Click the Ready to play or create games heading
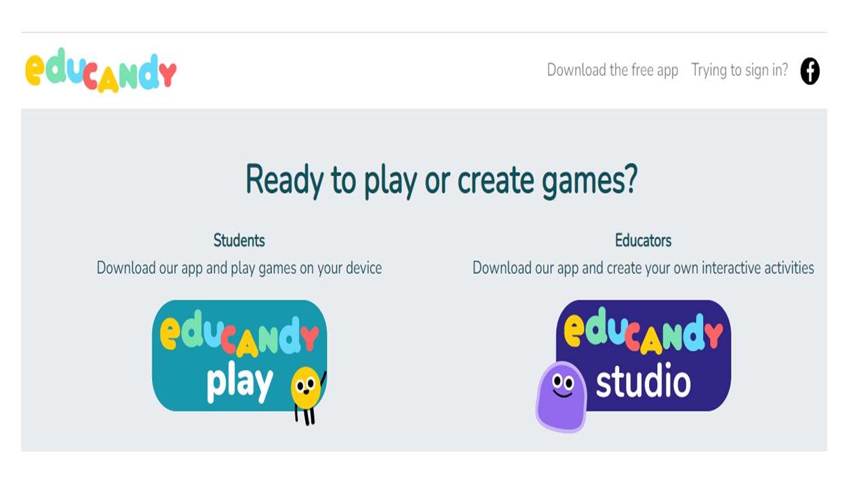Viewport: 868px width, 488px height. point(441,180)
